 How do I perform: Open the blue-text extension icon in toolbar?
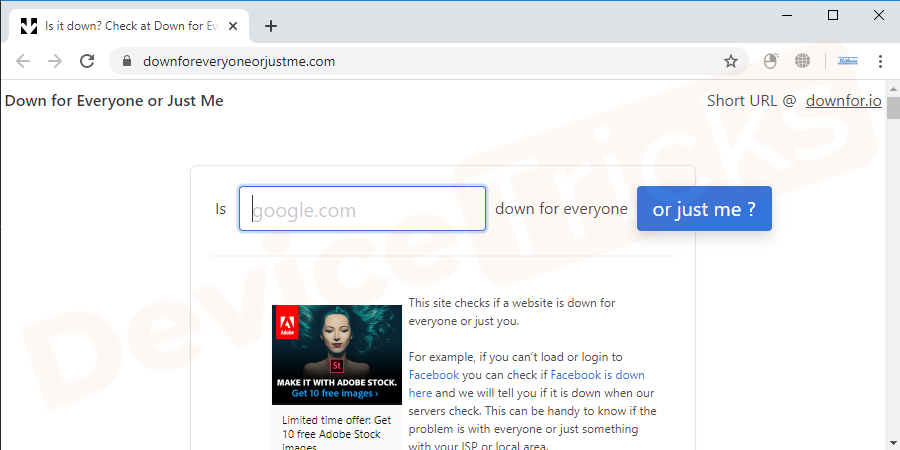coord(848,61)
